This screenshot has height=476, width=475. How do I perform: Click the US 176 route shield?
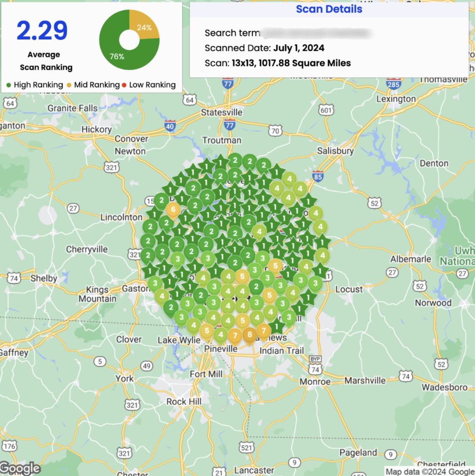(10, 446)
